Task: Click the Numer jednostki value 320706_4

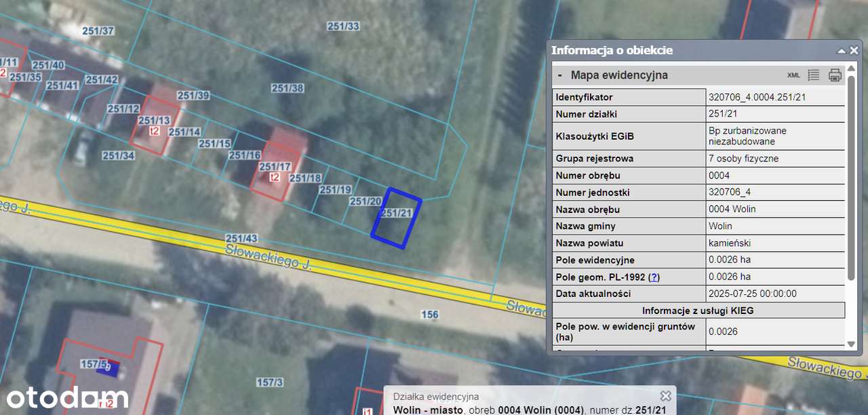Action: (x=730, y=193)
